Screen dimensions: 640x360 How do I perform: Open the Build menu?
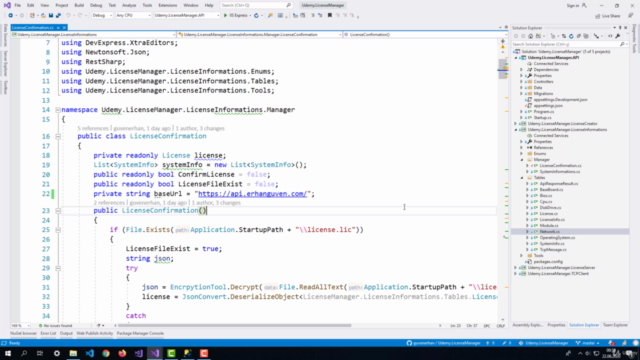79,5
